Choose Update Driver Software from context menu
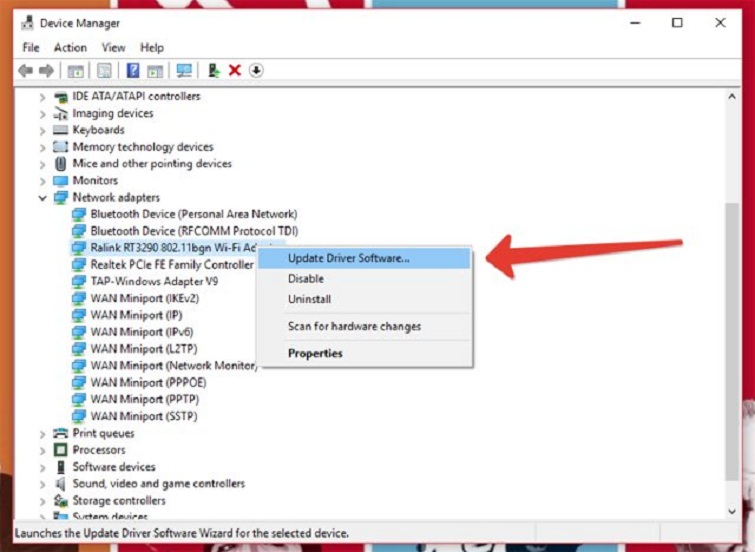Viewport: 755px width, 552px height. point(348,258)
